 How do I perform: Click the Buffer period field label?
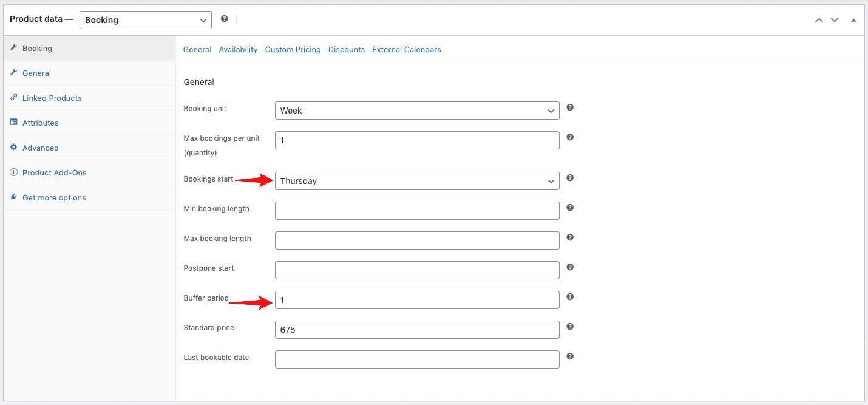pyautogui.click(x=206, y=298)
